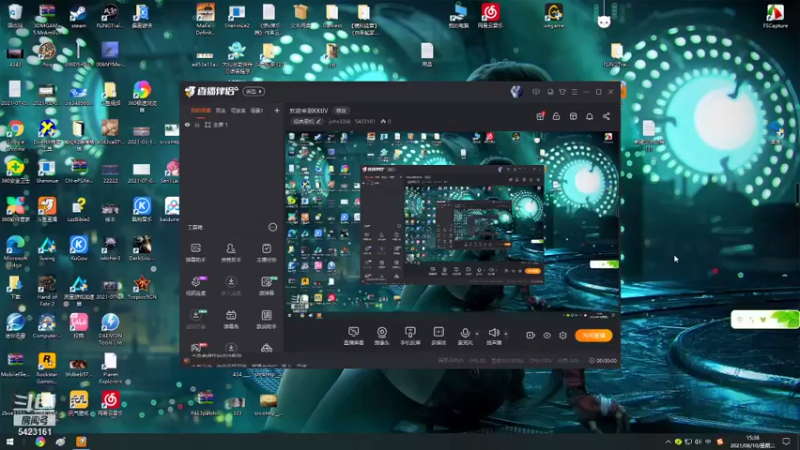Viewport: 800px width, 450px height.
Task: Collapse the toolbox panel
Action: point(272,227)
